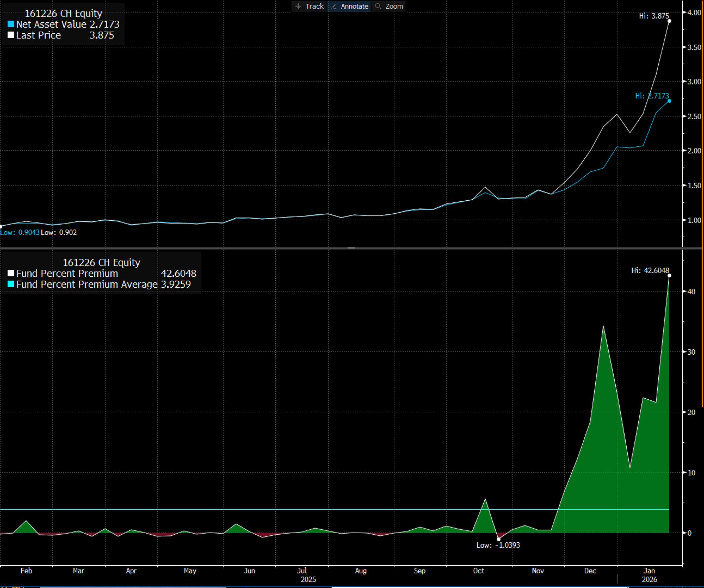
Task: Activate Annotate mode label
Action: (x=354, y=7)
